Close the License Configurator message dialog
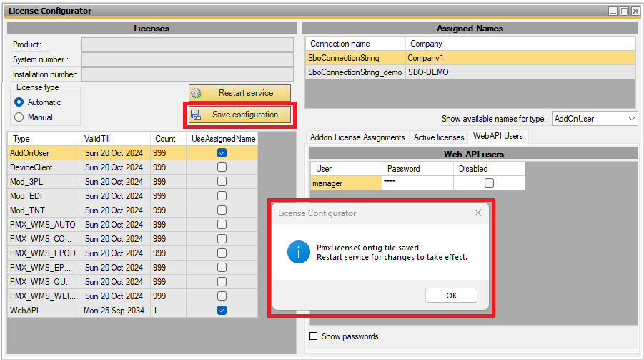 pyautogui.click(x=478, y=213)
